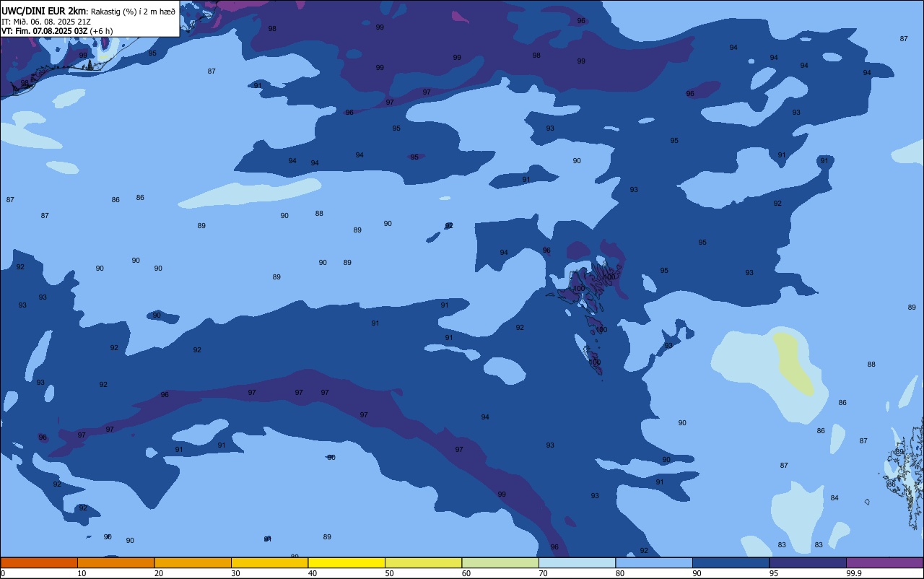This screenshot has width=924, height=579.
Task: Click the yellow-green dry patch on the map
Action: (793, 363)
